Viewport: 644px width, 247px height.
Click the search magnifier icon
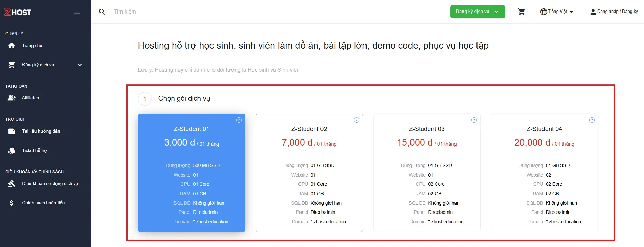[102, 12]
